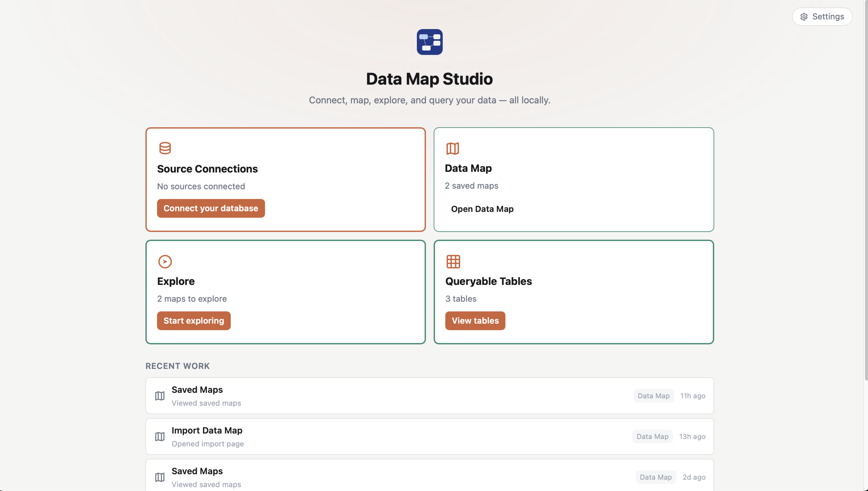The width and height of the screenshot is (868, 491).
Task: Open the Import Data Map recent item
Action: pos(429,436)
